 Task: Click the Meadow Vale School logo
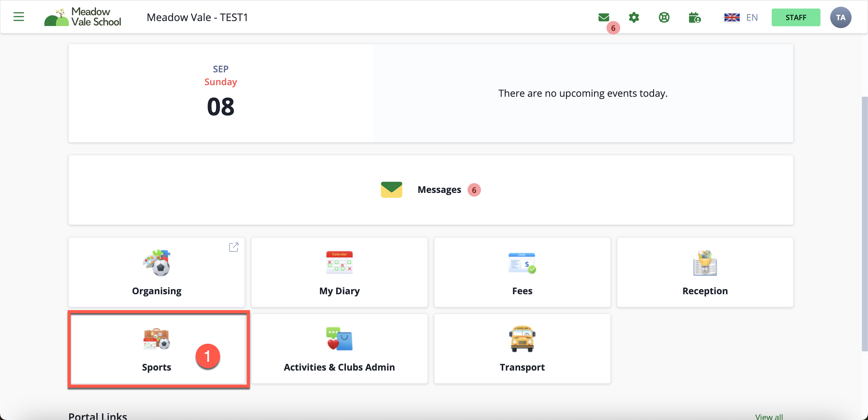pyautogui.click(x=83, y=17)
